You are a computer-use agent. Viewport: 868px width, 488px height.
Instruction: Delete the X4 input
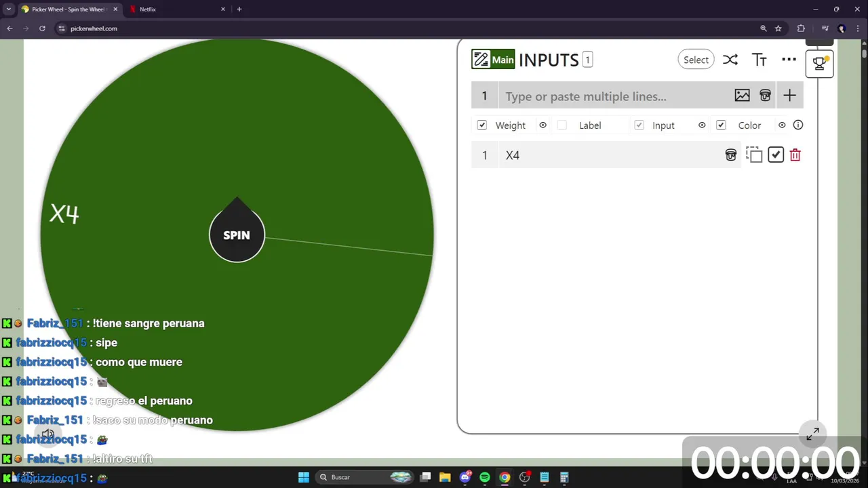[795, 155]
